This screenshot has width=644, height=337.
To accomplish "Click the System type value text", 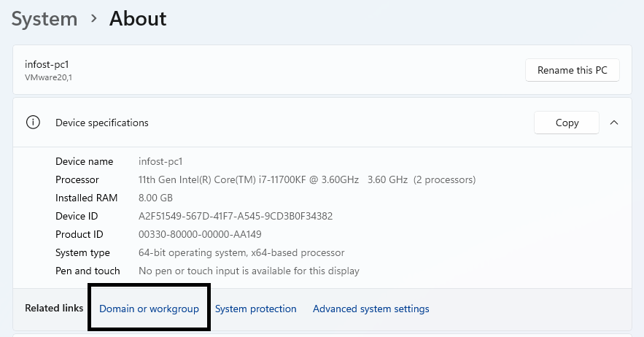I will click(x=241, y=252).
